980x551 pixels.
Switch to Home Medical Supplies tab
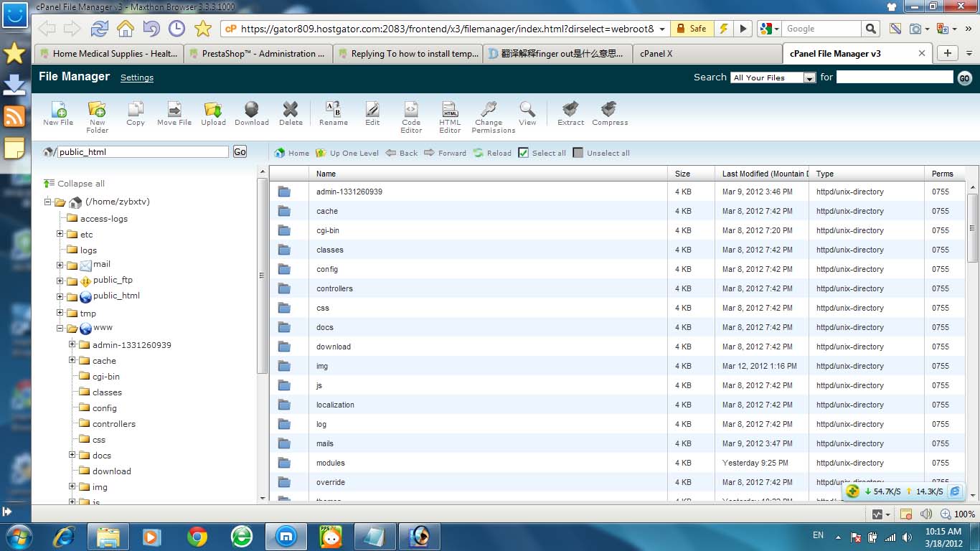point(108,54)
